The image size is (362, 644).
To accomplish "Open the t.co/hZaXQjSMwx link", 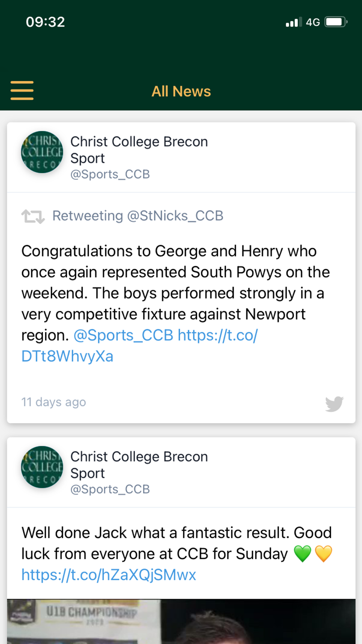I will click(109, 575).
